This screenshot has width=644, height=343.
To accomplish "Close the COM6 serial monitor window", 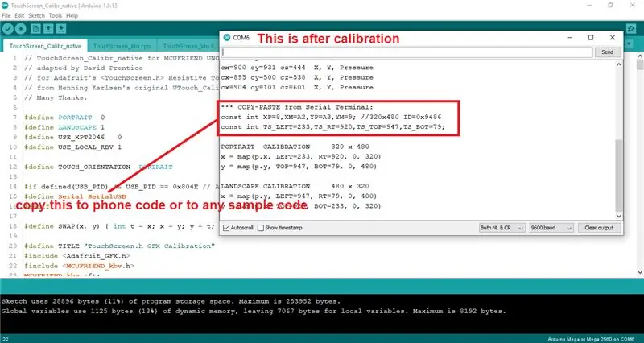I will click(613, 37).
